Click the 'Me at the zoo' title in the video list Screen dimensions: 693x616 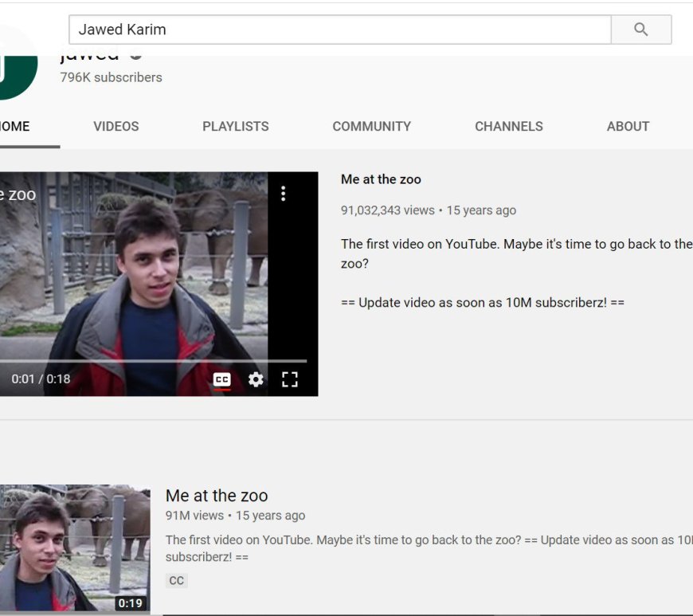(217, 496)
